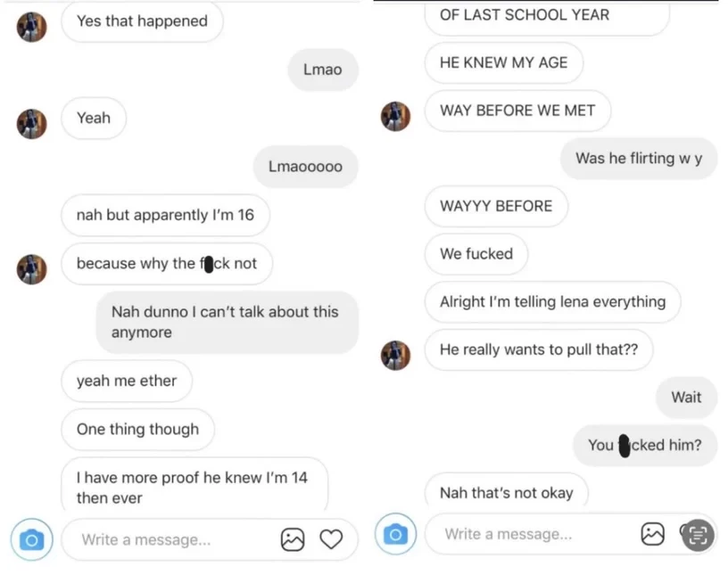Viewport: 728px width, 575px height.
Task: Open the camera in the left chat
Action: point(31,539)
